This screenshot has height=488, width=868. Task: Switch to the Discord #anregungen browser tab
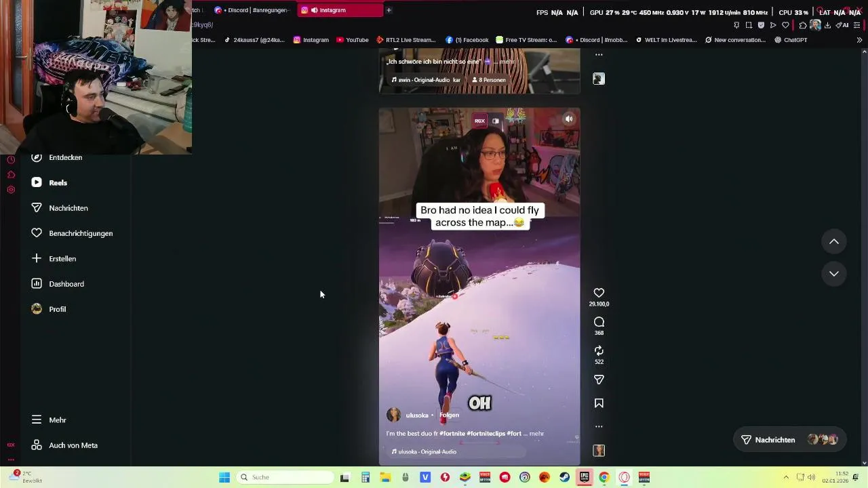(x=252, y=10)
